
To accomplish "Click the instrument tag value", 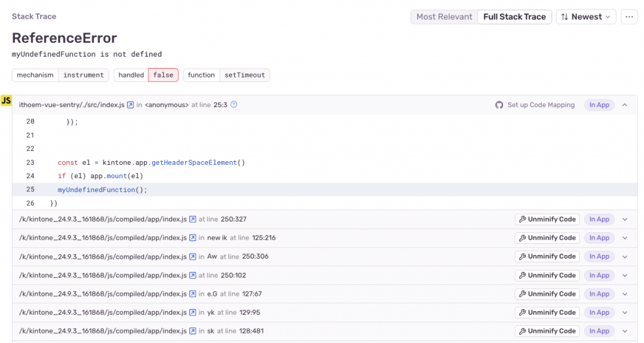I will pyautogui.click(x=84, y=75).
